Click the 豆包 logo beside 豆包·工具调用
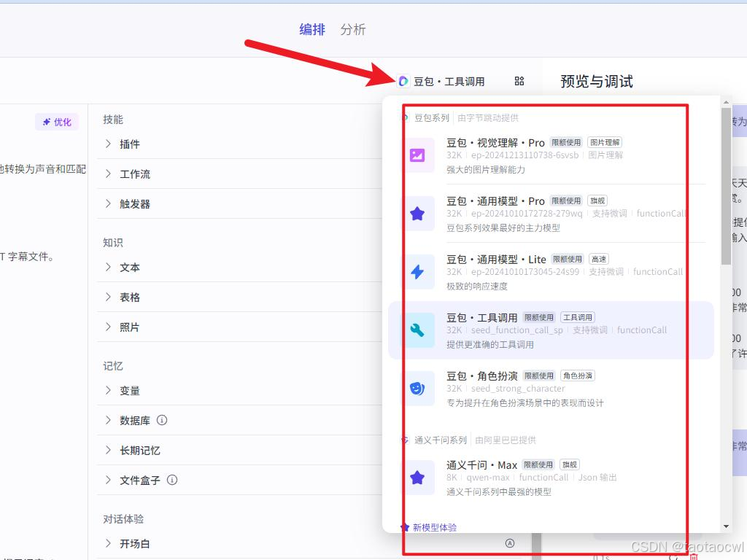The image size is (747, 560). 402,82
